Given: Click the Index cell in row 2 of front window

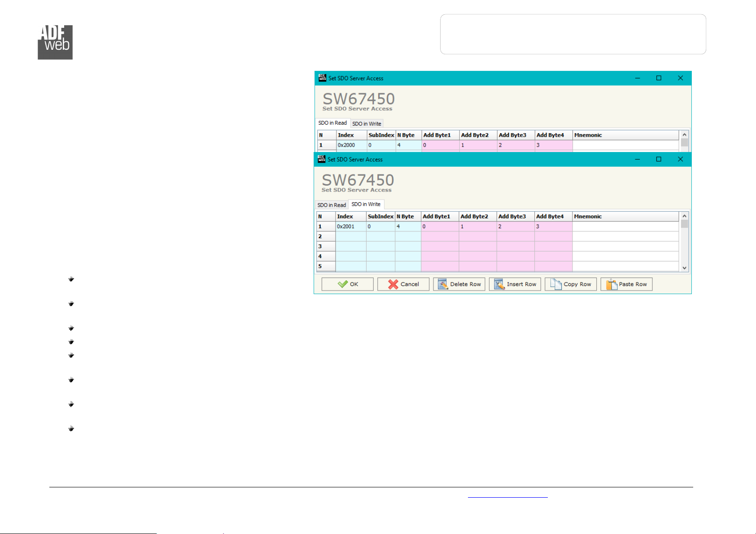Looking at the screenshot, I should [351, 236].
